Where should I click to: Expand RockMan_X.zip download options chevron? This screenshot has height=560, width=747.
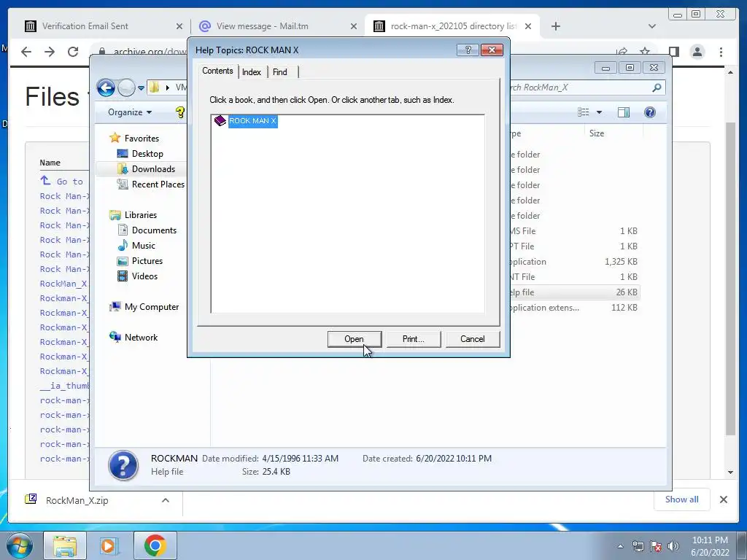[x=166, y=500]
